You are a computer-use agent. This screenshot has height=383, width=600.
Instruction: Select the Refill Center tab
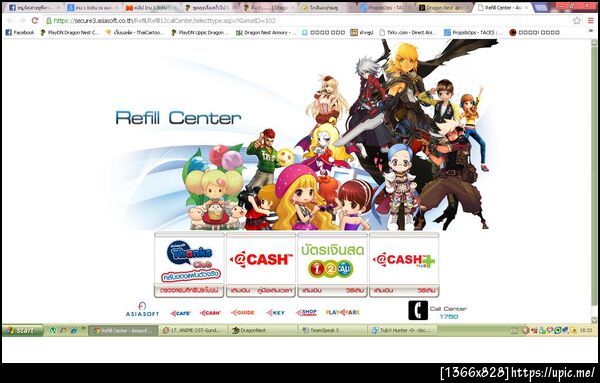tap(502, 8)
